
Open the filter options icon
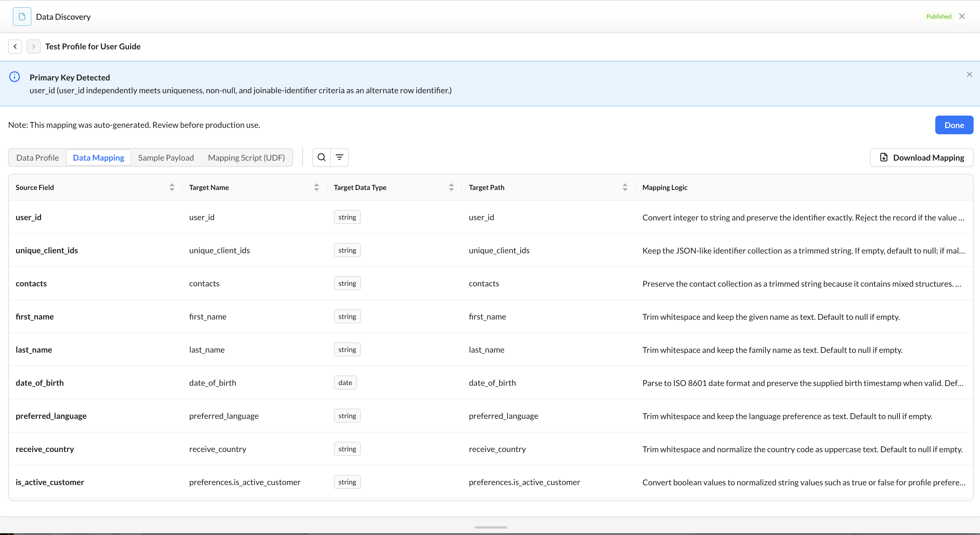[339, 157]
